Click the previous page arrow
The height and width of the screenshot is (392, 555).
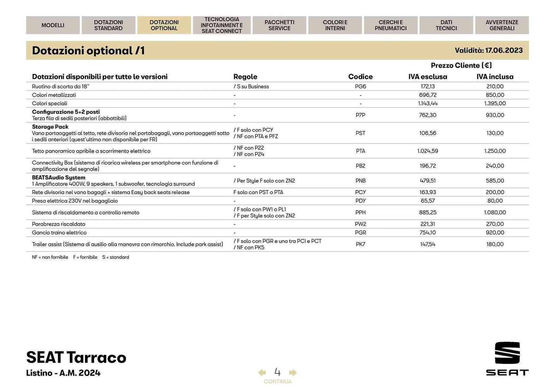262,372
